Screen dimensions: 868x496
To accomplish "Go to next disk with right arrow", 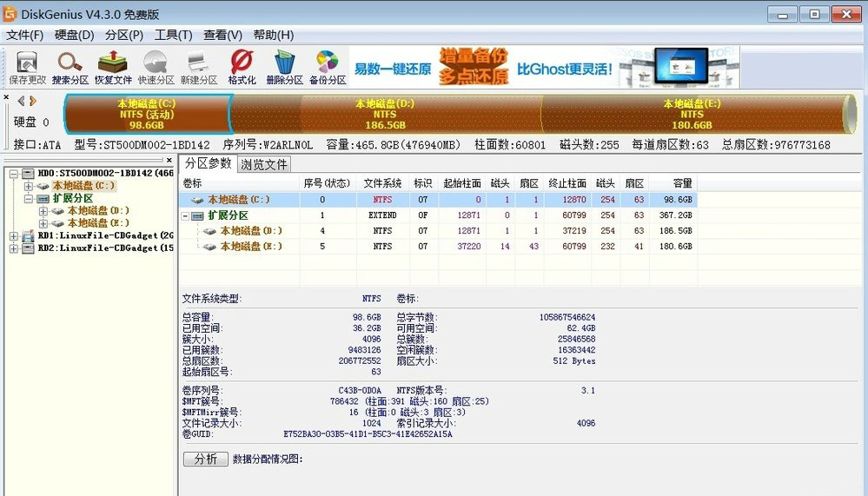I will pyautogui.click(x=33, y=101).
